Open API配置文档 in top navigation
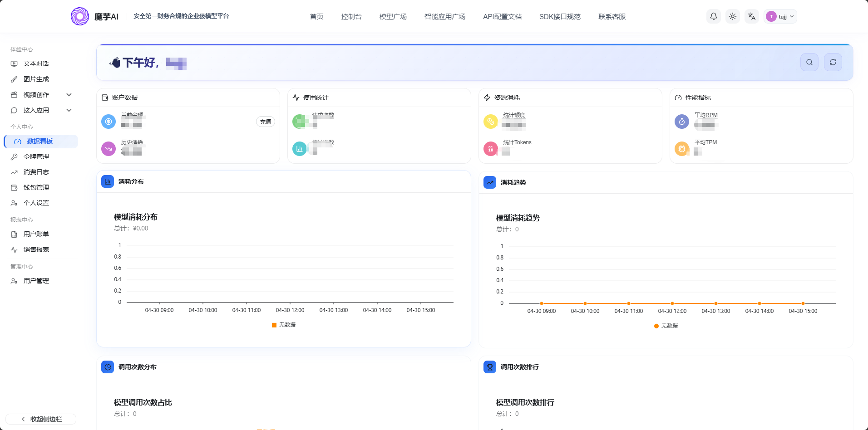Viewport: 868px width, 430px height. pos(502,16)
